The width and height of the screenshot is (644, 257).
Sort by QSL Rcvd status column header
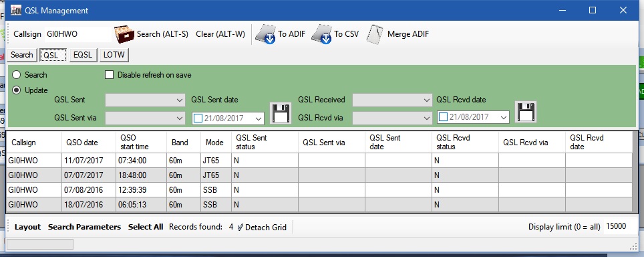(x=466, y=143)
